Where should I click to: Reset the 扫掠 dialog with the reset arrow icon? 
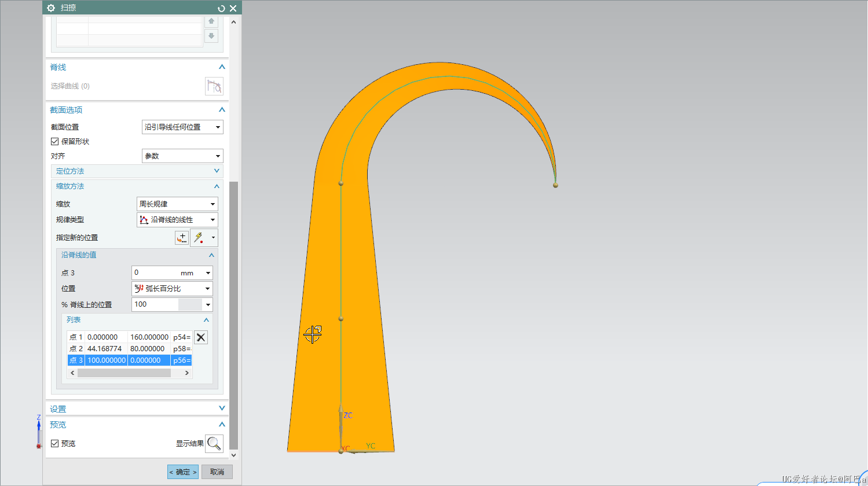coord(221,8)
